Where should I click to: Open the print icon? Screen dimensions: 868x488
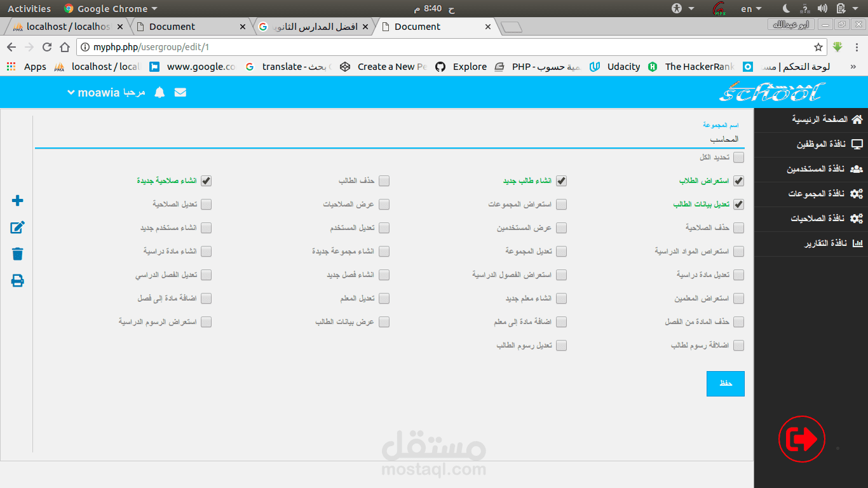pyautogui.click(x=17, y=278)
